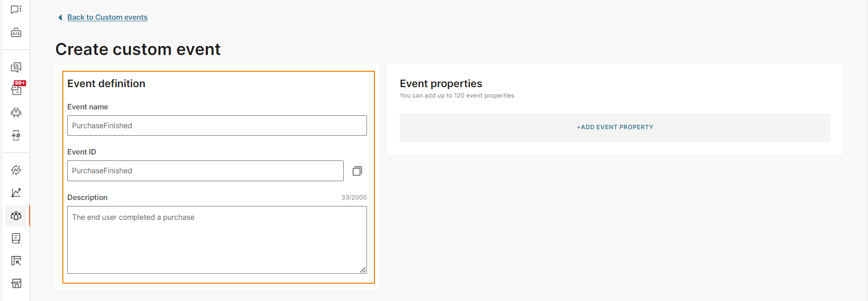Click the back arrow beside Custom events link

(x=60, y=17)
